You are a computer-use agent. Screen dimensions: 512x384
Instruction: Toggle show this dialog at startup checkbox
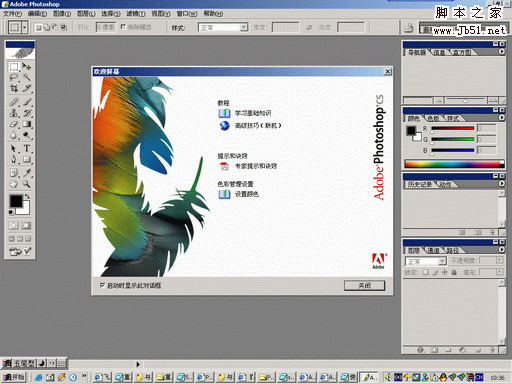point(102,285)
